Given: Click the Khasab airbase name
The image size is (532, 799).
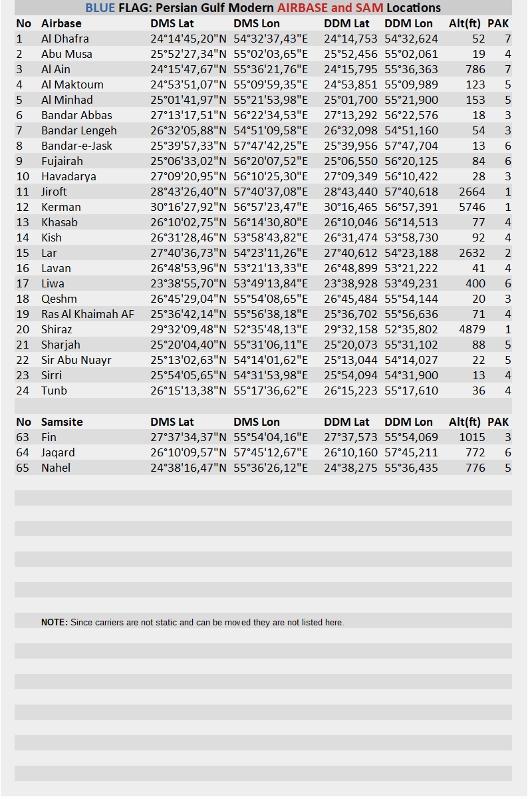Looking at the screenshot, I should 59,222.
